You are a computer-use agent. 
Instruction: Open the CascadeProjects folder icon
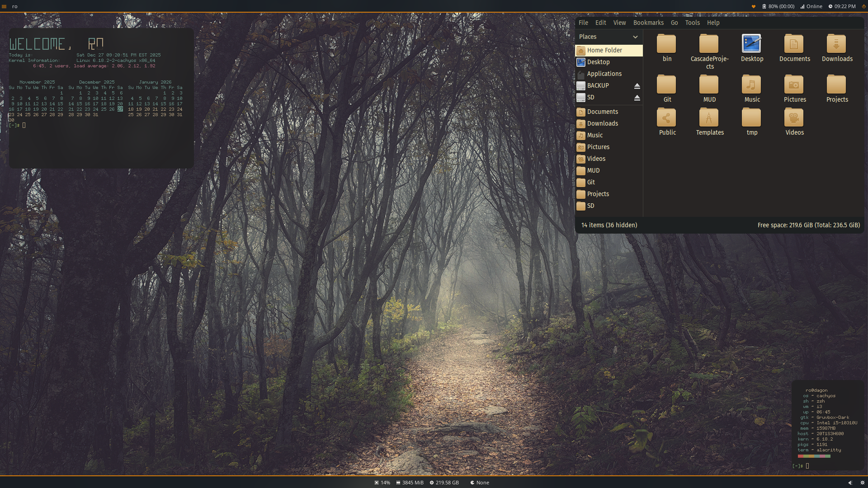tap(709, 44)
